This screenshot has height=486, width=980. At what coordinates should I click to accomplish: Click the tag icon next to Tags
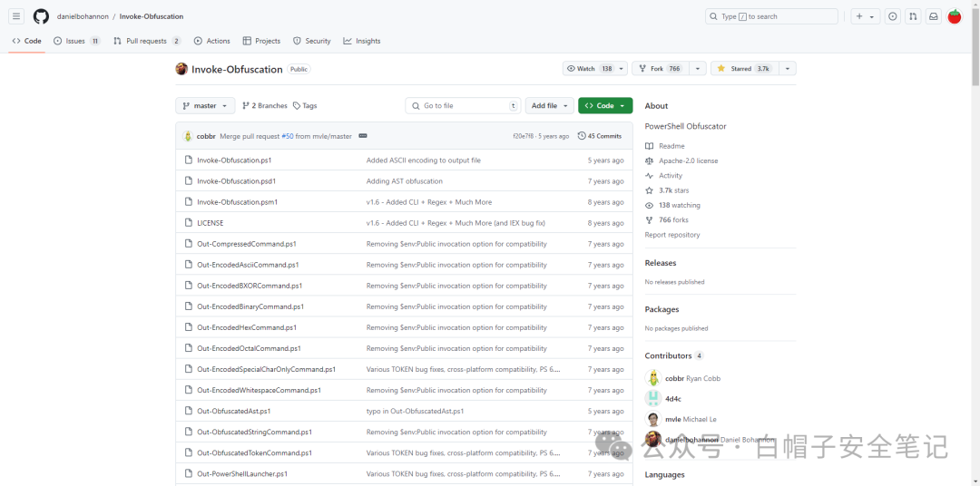click(297, 105)
